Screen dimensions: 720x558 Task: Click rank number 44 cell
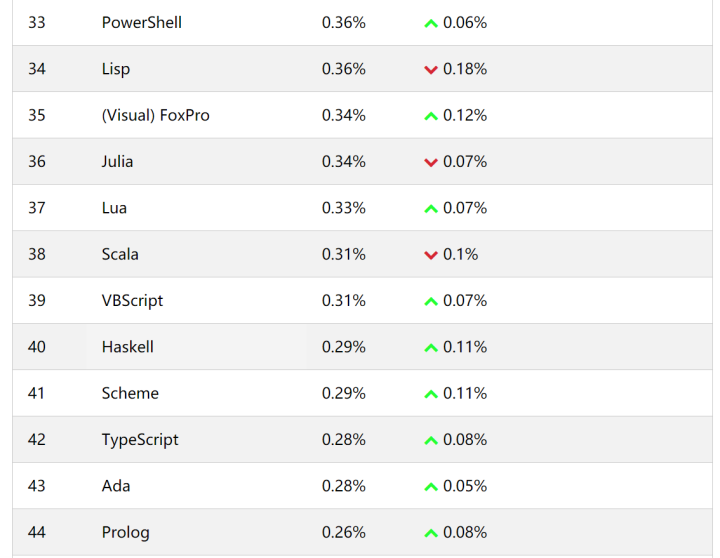click(37, 532)
